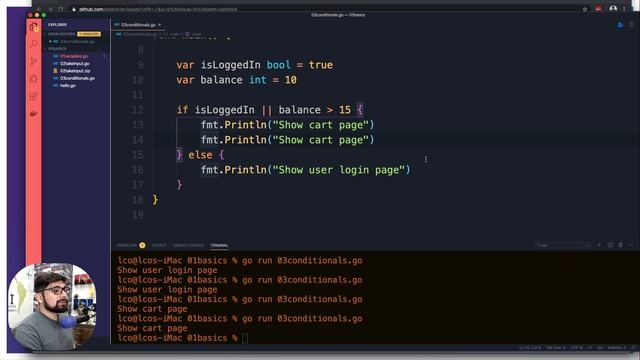Bookmark the page with browser star icon
Viewport: 640px width, 360px height.
pyautogui.click(x=584, y=9)
